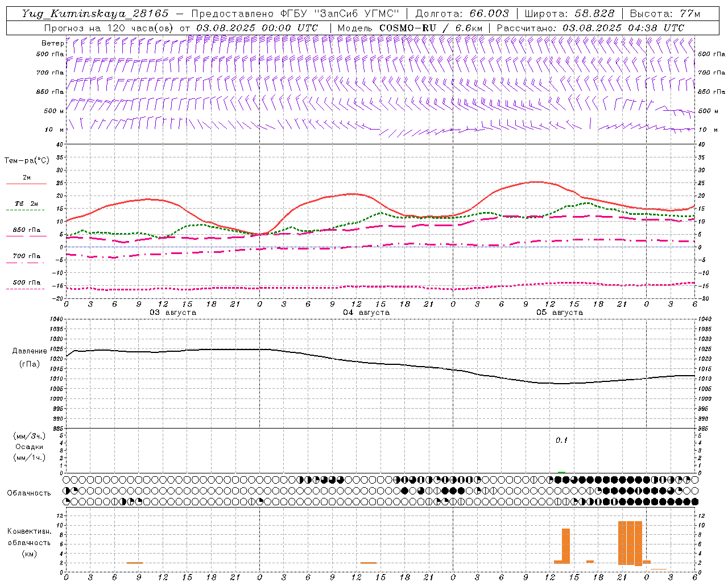Select the text ФГБУ "ЗапСиб УГМС"
Image resolution: width=728 pixels, height=582 pixels.
(340, 14)
